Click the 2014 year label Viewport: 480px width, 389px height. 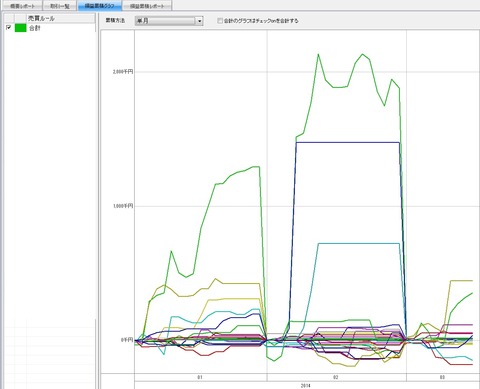[x=306, y=386]
